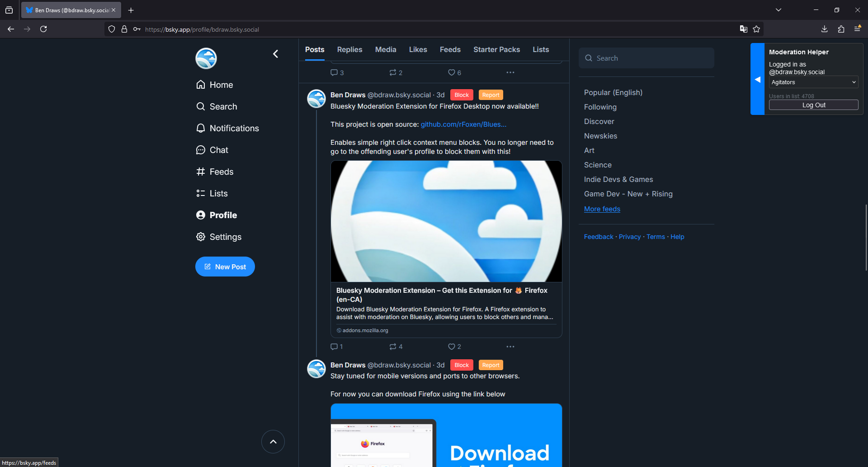Viewport: 868px width, 467px height.
Task: Click the browser address bar URL
Action: (202, 29)
